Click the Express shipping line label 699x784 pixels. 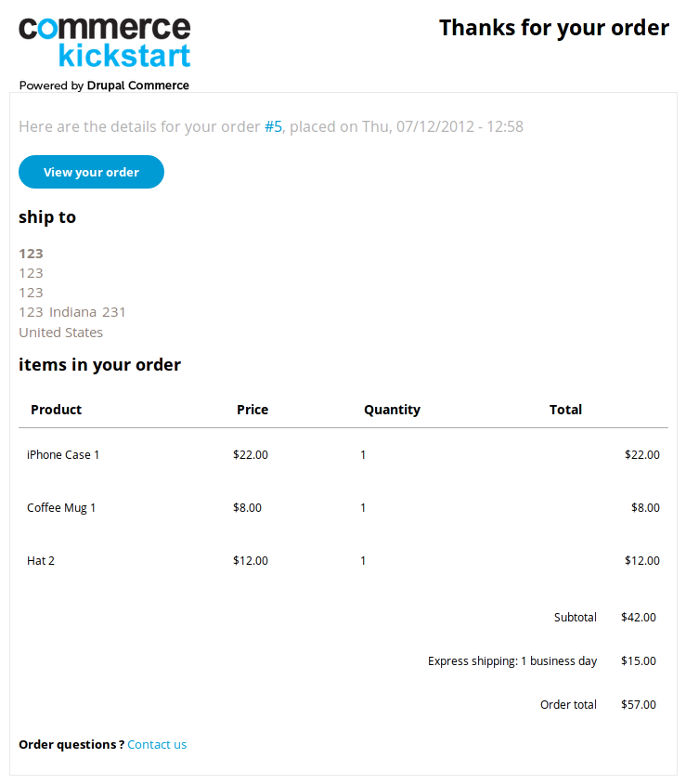(512, 661)
